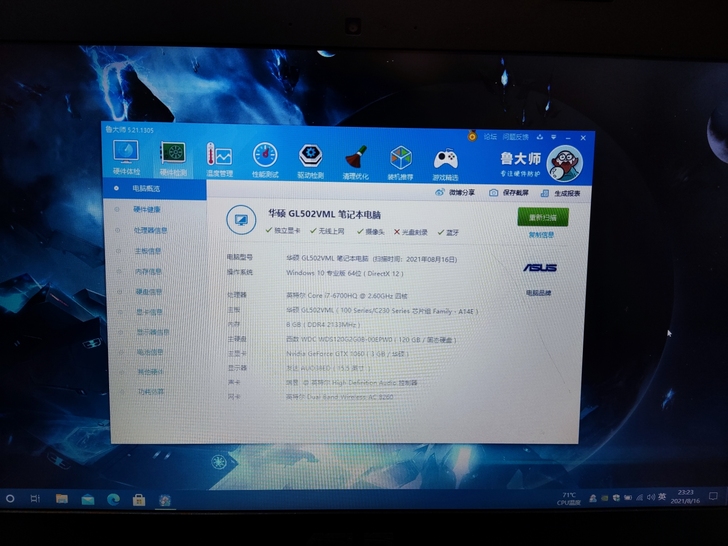
Task: Click 8 GB DDR4 2133MHz memory value
Action: 323,325
